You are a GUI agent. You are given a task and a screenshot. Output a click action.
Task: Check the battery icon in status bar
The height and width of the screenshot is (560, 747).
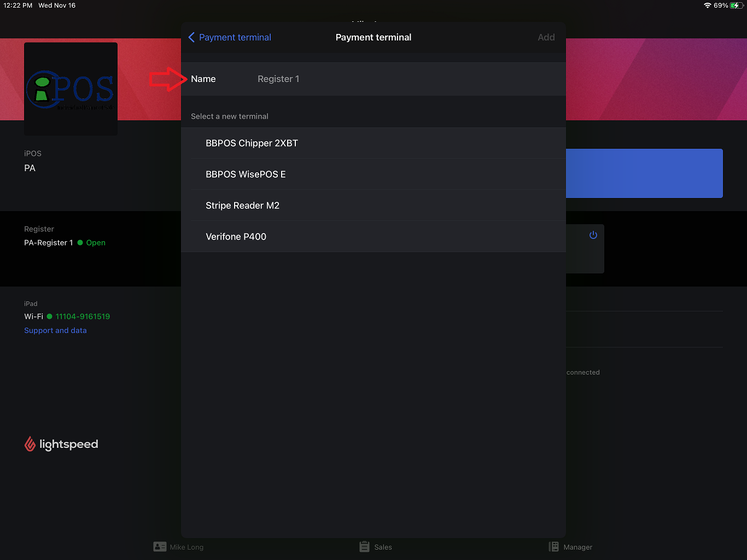pyautogui.click(x=737, y=5)
